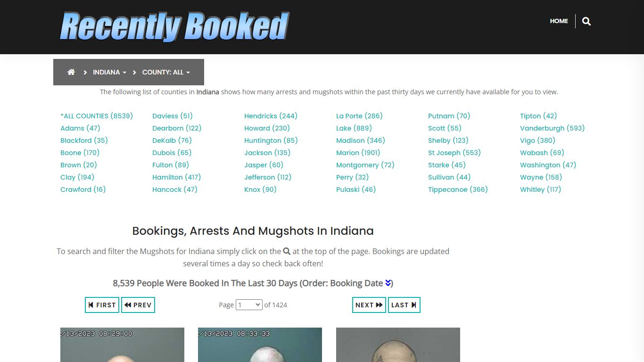The height and width of the screenshot is (362, 644).
Task: Open Whitley (117) county link
Action: 541,189
